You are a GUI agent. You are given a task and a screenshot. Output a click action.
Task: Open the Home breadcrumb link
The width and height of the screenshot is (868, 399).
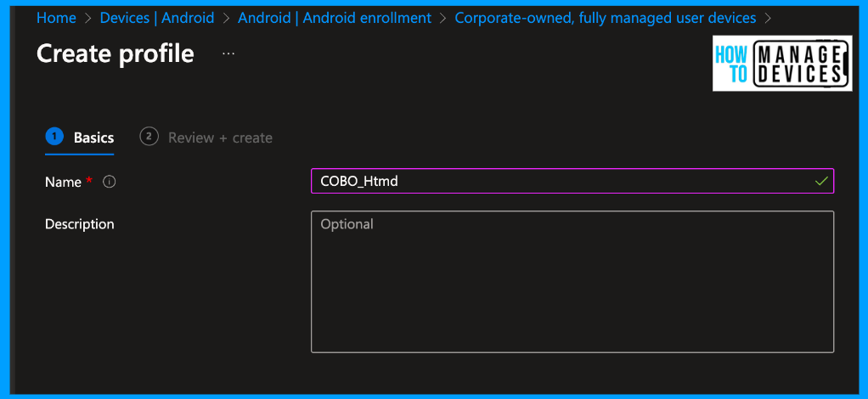pos(56,18)
